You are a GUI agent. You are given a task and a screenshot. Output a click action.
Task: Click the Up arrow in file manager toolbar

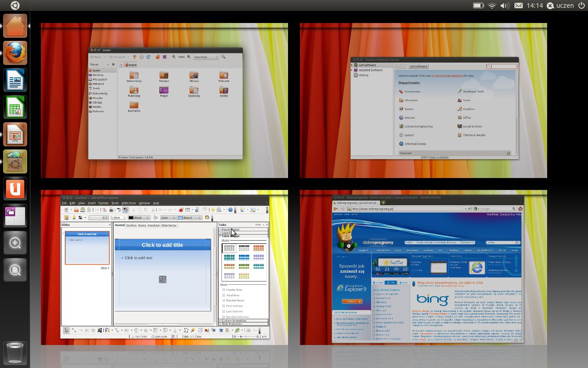click(135, 57)
